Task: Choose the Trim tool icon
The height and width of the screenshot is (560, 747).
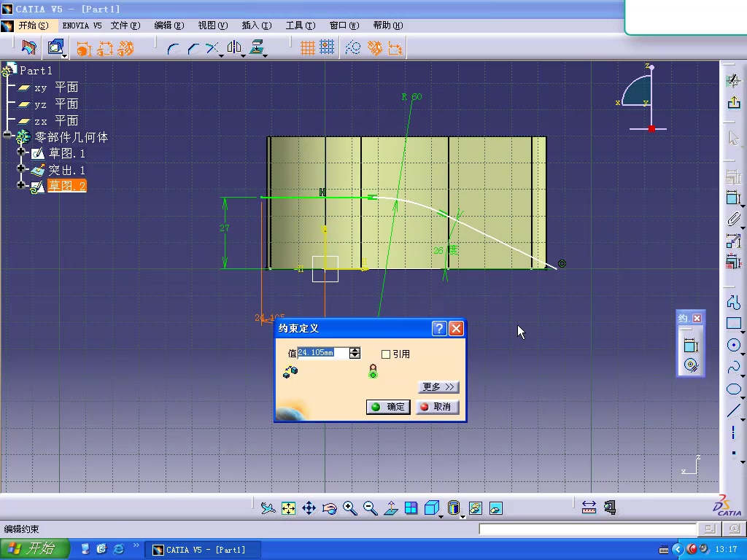Action: pos(212,48)
